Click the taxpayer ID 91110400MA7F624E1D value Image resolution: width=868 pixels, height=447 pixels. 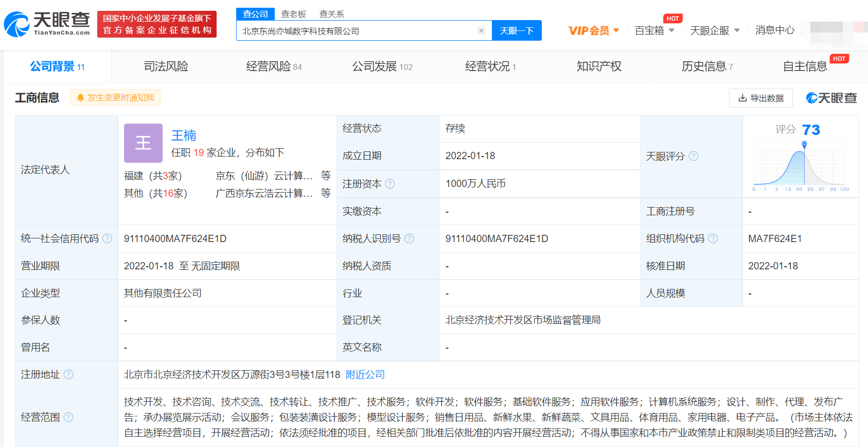[497, 238]
